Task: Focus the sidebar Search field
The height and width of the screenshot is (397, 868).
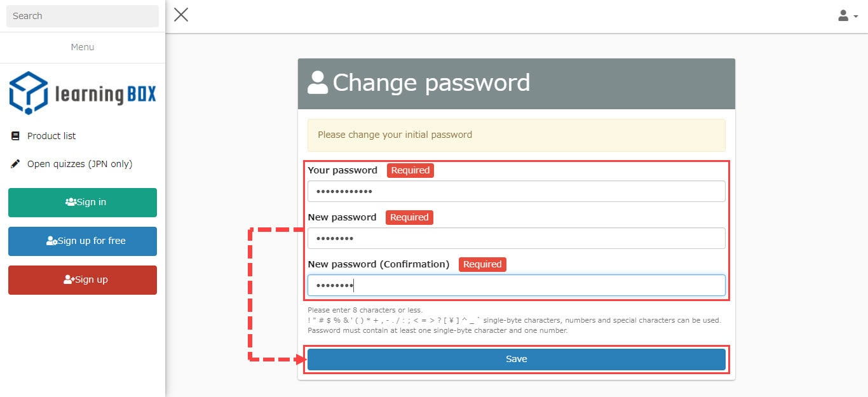Action: [83, 16]
